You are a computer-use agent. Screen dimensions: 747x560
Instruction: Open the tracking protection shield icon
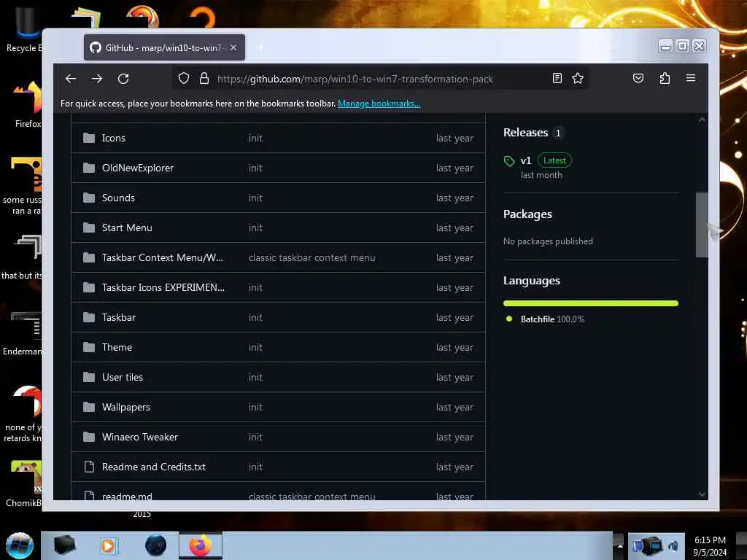(x=183, y=79)
